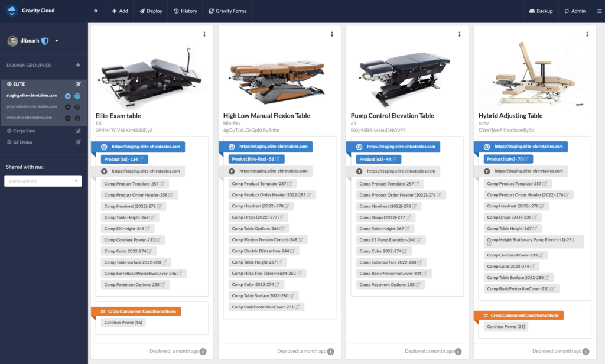Screen dimensions: 605x364
Task: Edit the ELITE domain group
Action: [78, 84]
